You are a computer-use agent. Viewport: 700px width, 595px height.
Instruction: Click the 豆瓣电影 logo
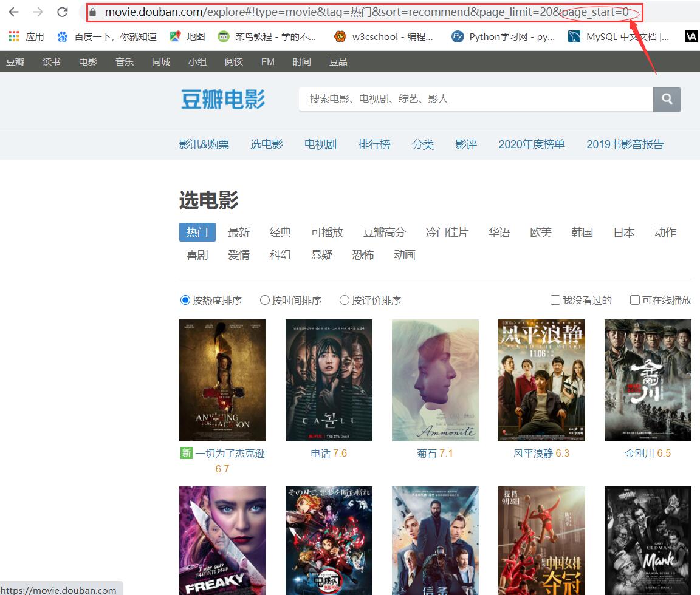point(223,99)
